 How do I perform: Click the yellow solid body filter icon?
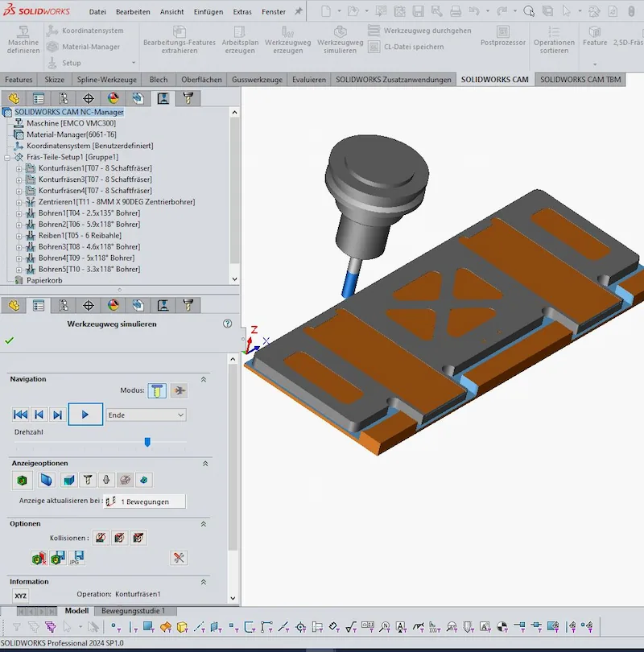tap(182, 626)
